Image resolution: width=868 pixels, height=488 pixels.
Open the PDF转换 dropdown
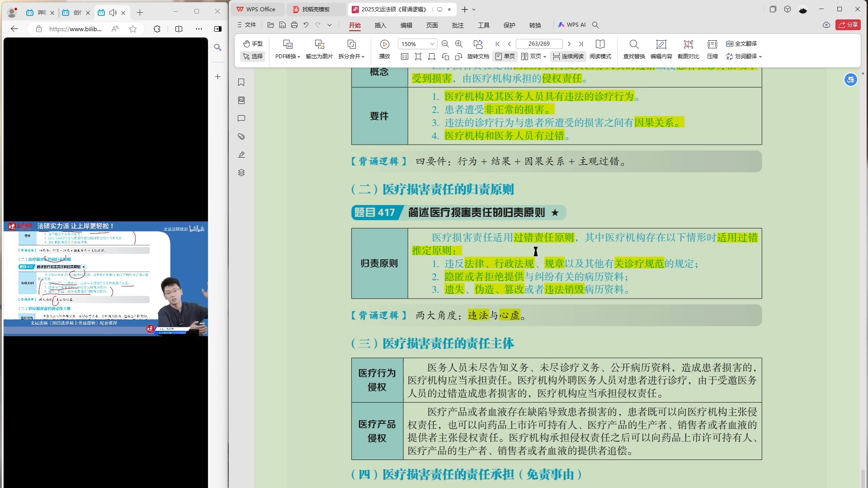[x=288, y=56]
